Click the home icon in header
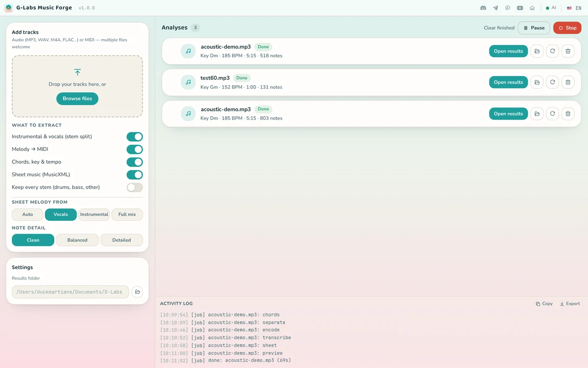Image resolution: width=588 pixels, height=368 pixels. 532,8
